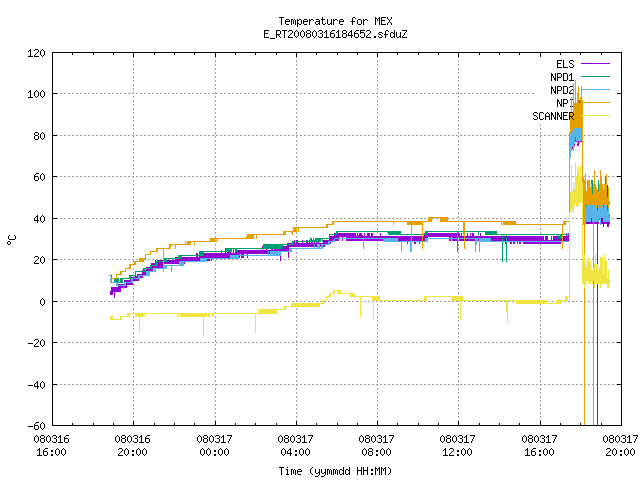
Task: Click the x-axis label '080317 00:00'
Action: point(214,446)
